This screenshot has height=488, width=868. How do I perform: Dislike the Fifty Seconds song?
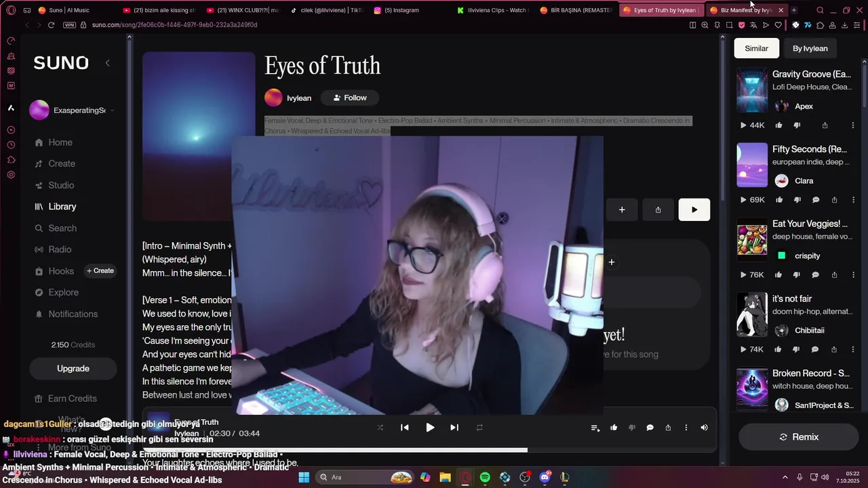797,200
